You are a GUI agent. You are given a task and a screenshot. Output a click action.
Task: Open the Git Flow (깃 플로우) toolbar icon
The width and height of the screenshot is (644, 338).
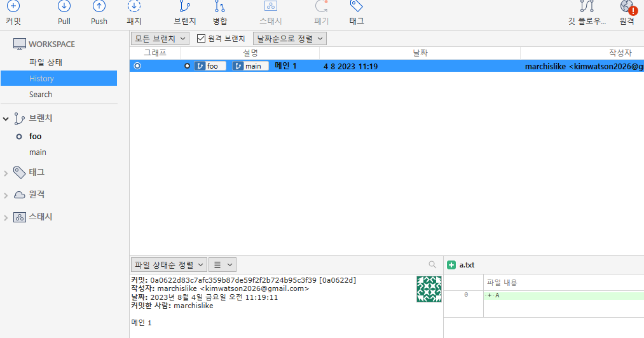[587, 6]
